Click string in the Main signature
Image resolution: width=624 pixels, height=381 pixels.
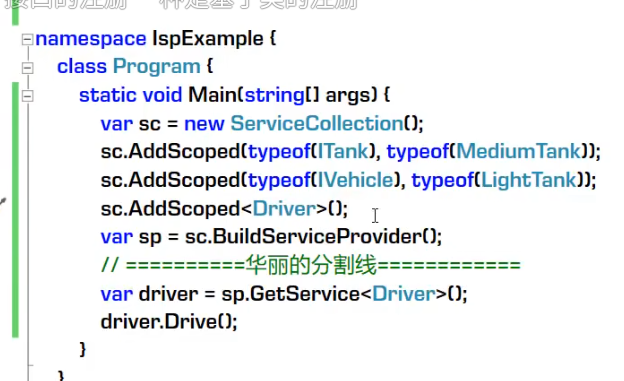(275, 96)
